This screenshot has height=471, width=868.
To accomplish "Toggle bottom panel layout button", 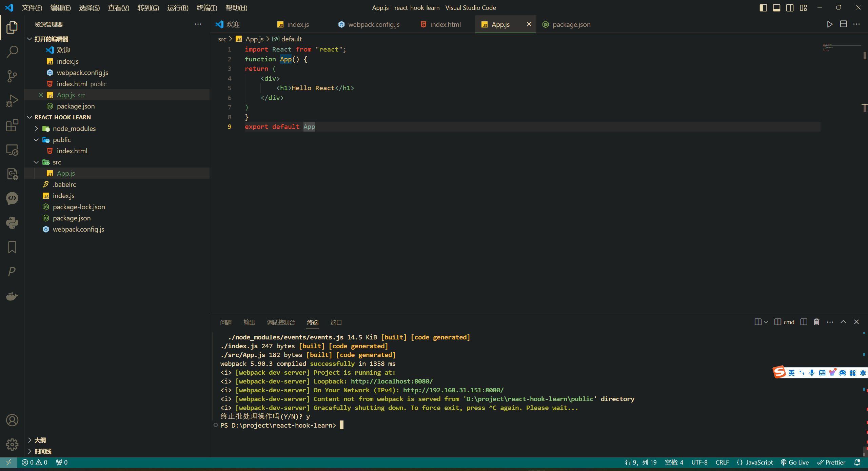I will pos(776,8).
